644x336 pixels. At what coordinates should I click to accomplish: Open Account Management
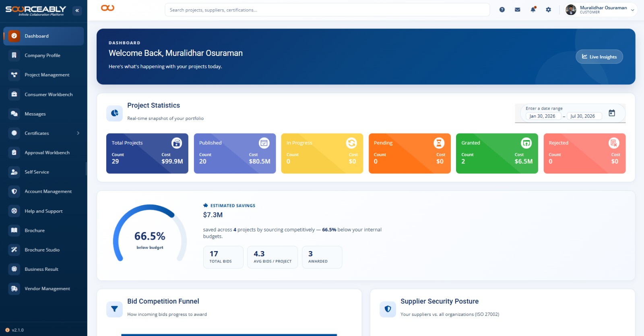[43, 192]
